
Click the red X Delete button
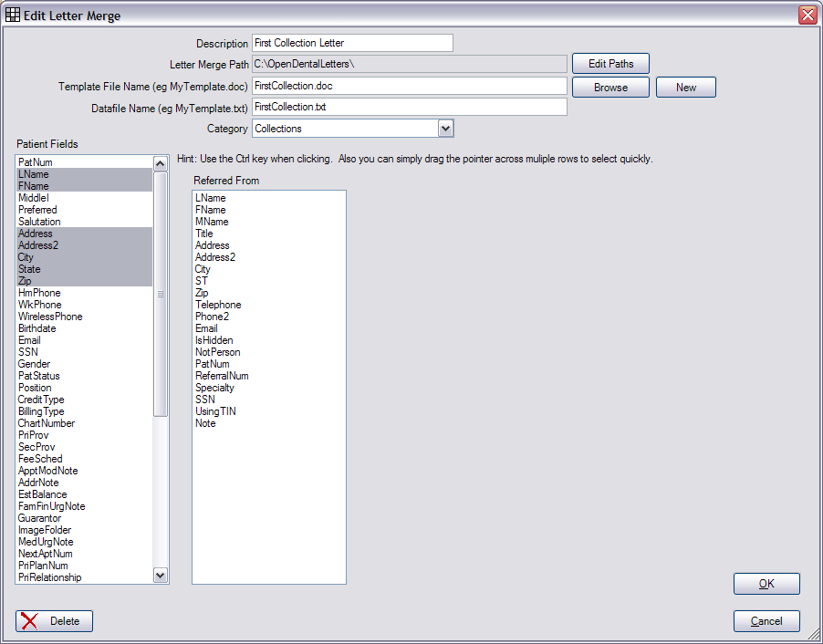(54, 621)
